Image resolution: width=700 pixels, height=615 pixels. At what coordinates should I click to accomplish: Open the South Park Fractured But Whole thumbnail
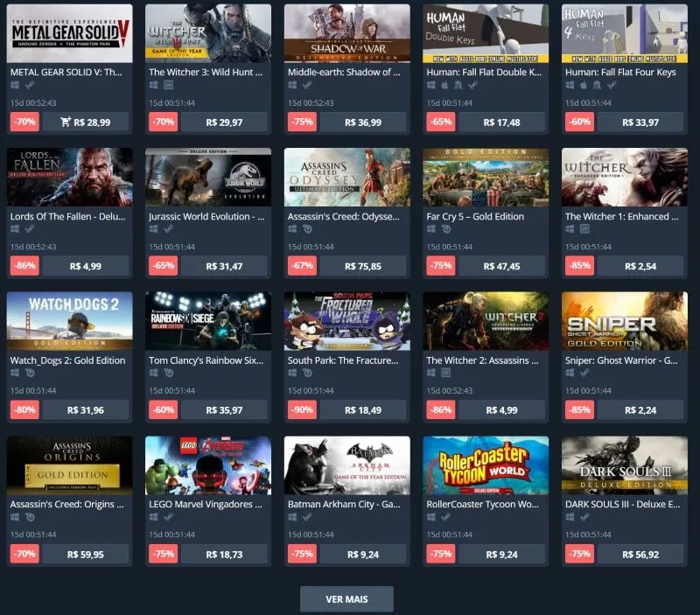pyautogui.click(x=346, y=321)
